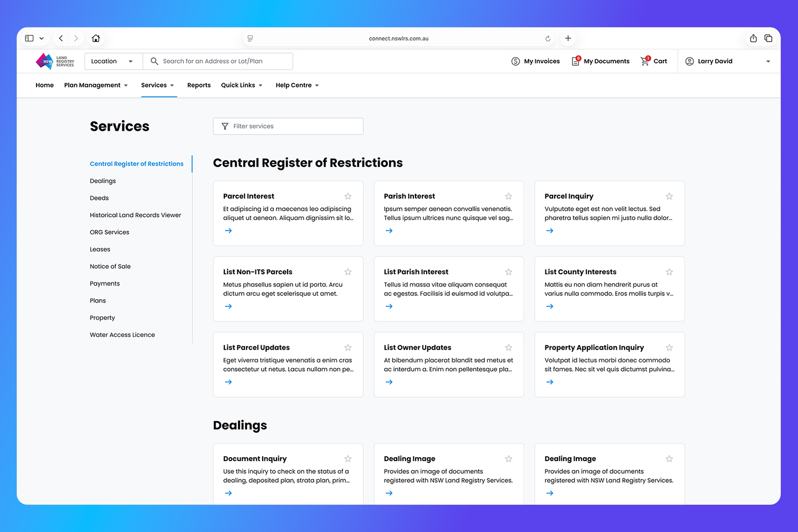
Task: Star the List Owner Updates service
Action: pos(509,347)
